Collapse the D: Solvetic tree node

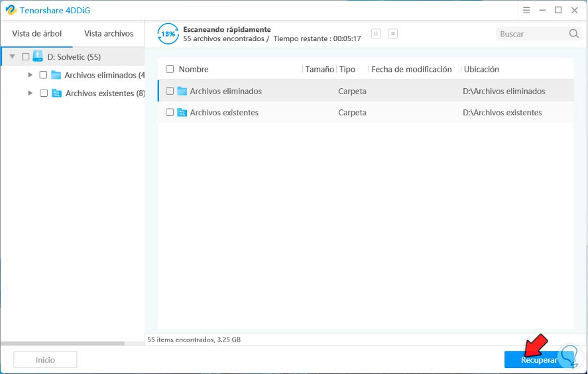pos(13,56)
